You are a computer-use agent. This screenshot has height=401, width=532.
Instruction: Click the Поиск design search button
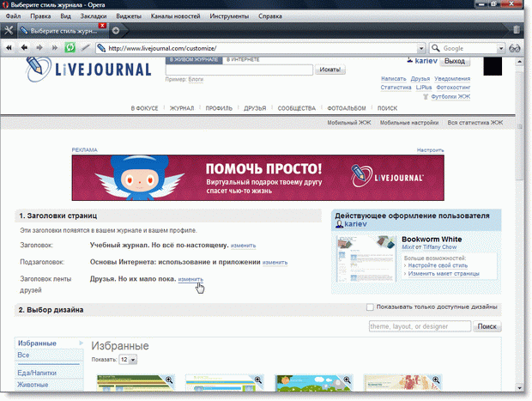[487, 326]
